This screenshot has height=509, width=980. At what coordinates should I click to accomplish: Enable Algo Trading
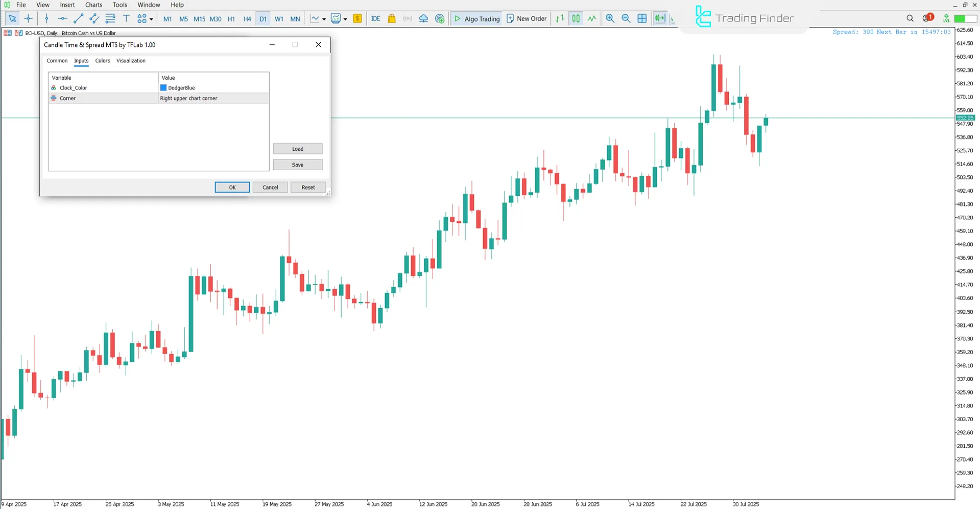476,18
